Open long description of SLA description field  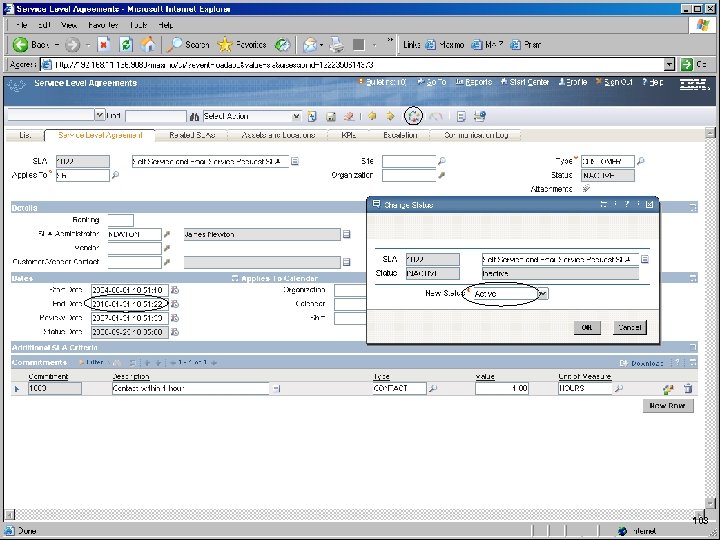295,161
